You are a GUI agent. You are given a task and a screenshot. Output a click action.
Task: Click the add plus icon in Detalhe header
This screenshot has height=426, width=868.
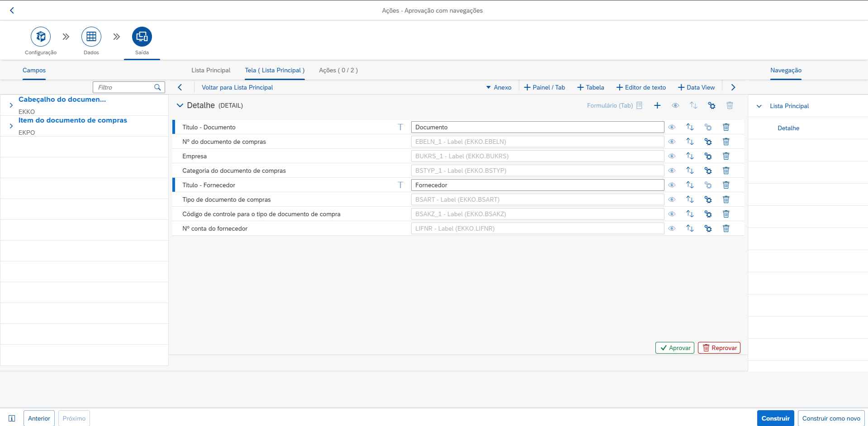[657, 105]
